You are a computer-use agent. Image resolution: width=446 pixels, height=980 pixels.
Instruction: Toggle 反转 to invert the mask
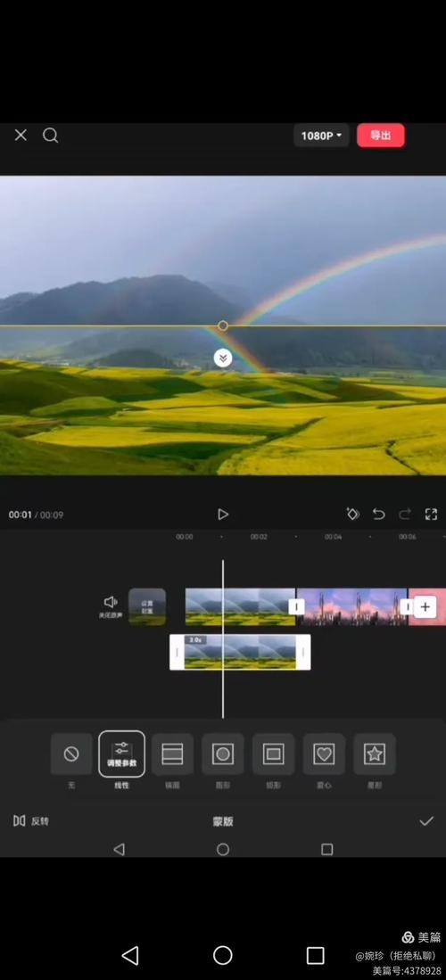[31, 820]
